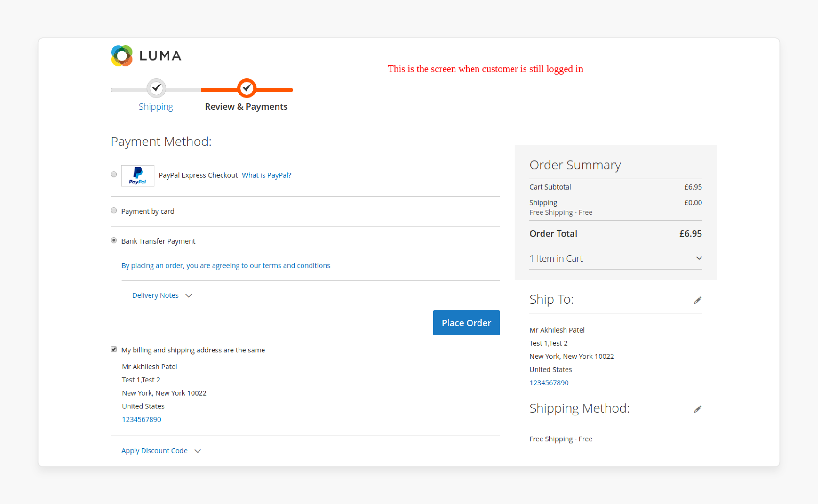Click the Luma logo icon

pos(122,56)
